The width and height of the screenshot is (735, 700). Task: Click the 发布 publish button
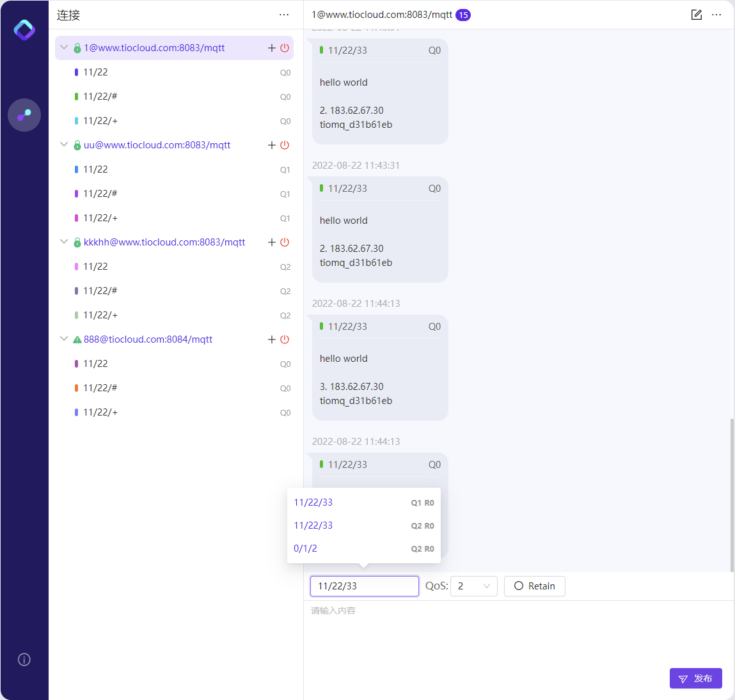(695, 678)
